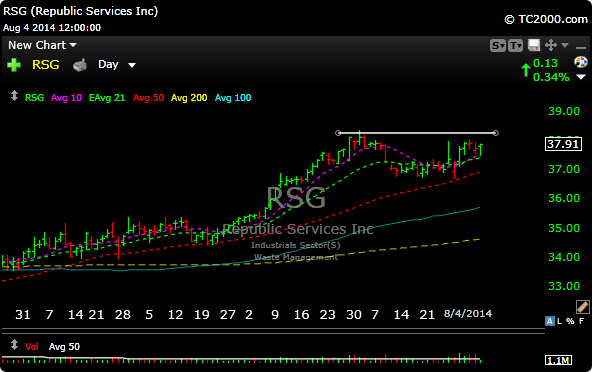Click the Aug 4 2014 12:00:00 timestamp
The image size is (592, 372).
point(52,28)
